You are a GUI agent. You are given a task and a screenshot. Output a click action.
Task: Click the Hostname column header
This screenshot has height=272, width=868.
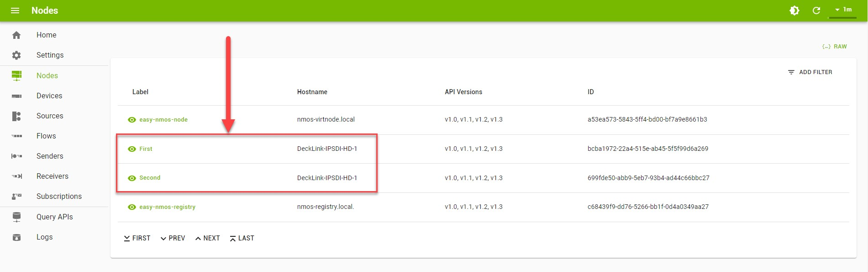[312, 92]
